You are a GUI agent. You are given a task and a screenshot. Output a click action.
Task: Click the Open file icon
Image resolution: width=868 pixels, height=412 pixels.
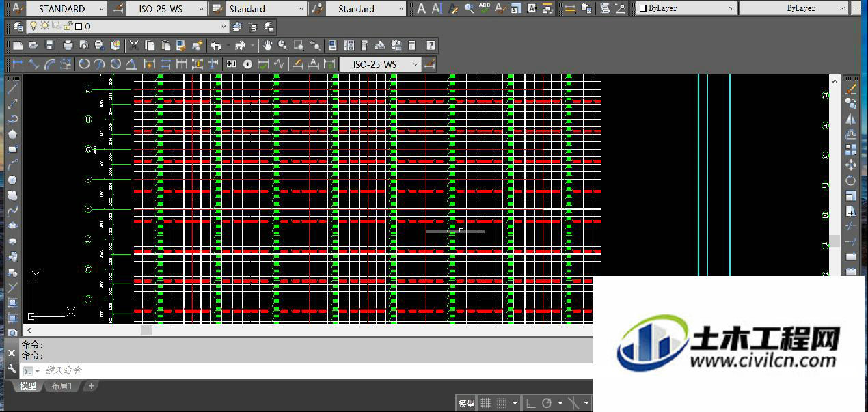33,46
